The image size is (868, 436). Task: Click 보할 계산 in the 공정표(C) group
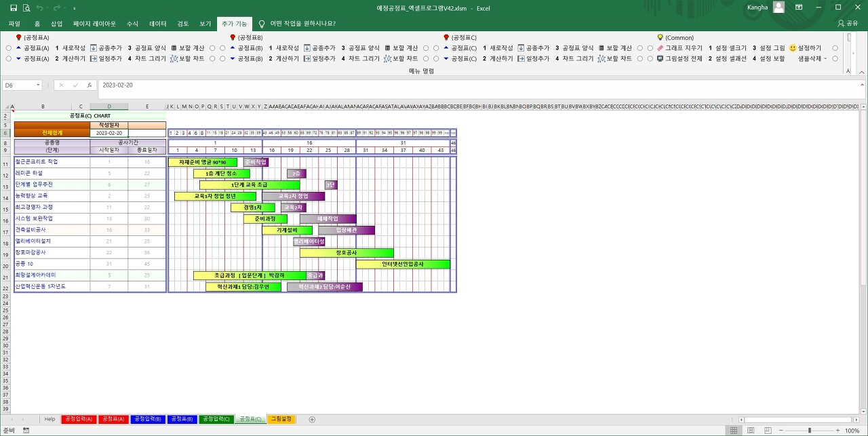click(x=614, y=48)
